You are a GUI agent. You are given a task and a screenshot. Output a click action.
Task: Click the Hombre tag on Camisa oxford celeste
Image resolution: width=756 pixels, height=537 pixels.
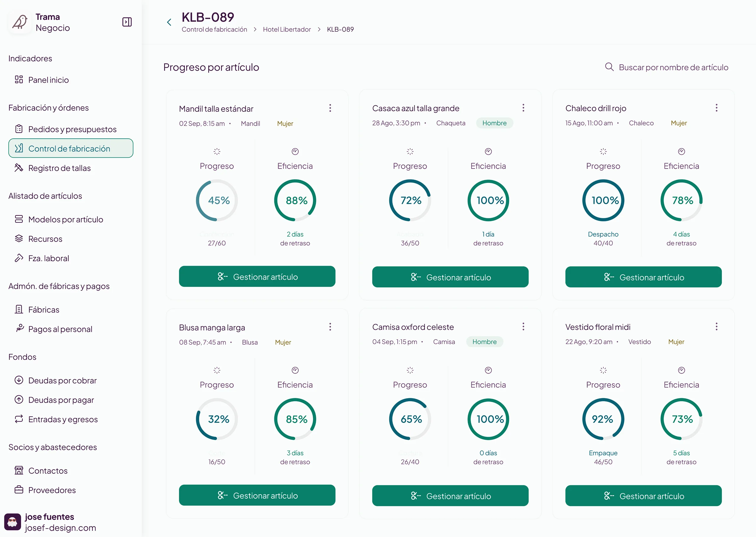coord(485,342)
